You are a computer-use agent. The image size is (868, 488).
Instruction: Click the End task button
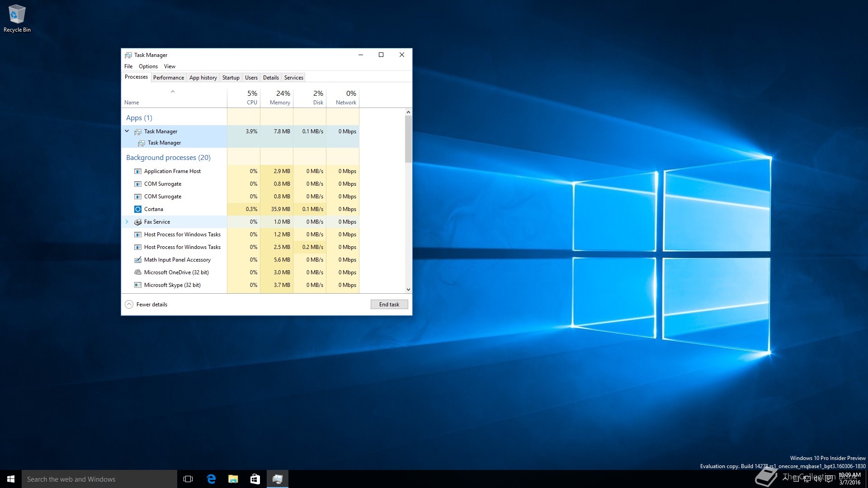(389, 305)
